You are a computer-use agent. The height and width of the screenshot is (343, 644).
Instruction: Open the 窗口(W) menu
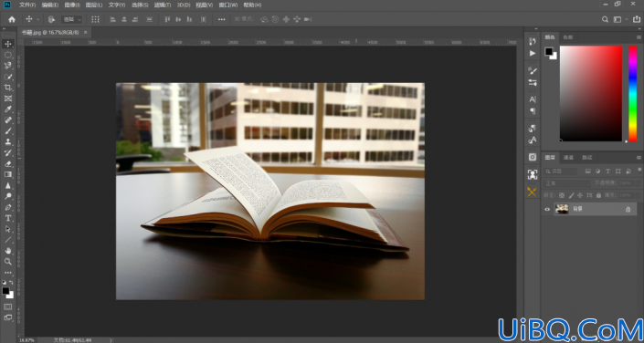[x=228, y=5]
